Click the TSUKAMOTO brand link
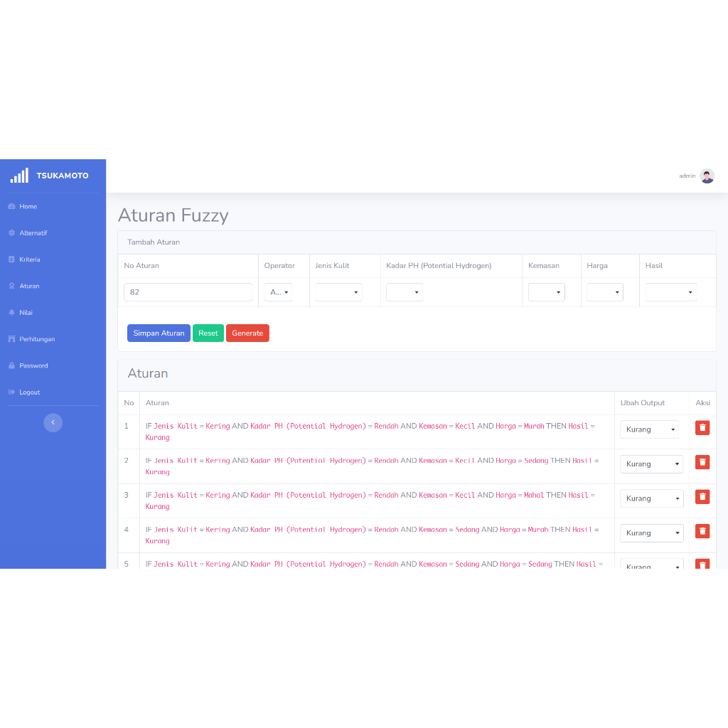The image size is (728, 728). 63,176
